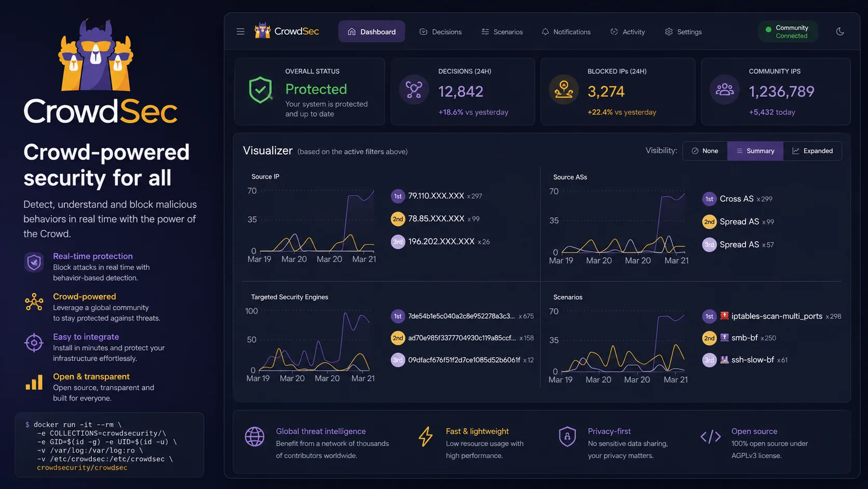The image size is (868, 489).
Task: Select Summary visibility option
Action: coord(755,151)
